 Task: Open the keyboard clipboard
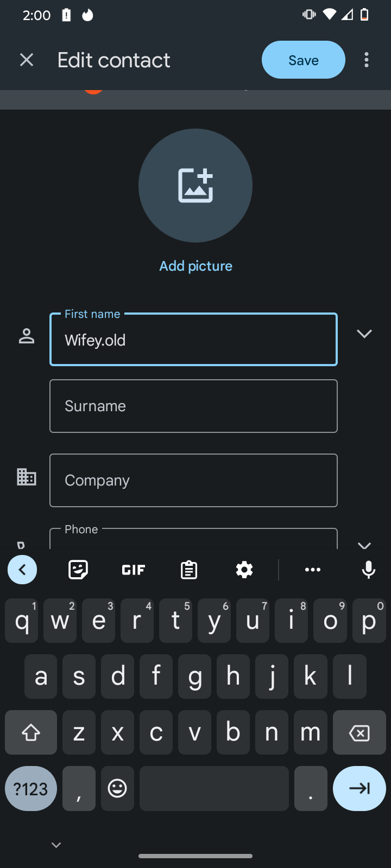tap(189, 570)
